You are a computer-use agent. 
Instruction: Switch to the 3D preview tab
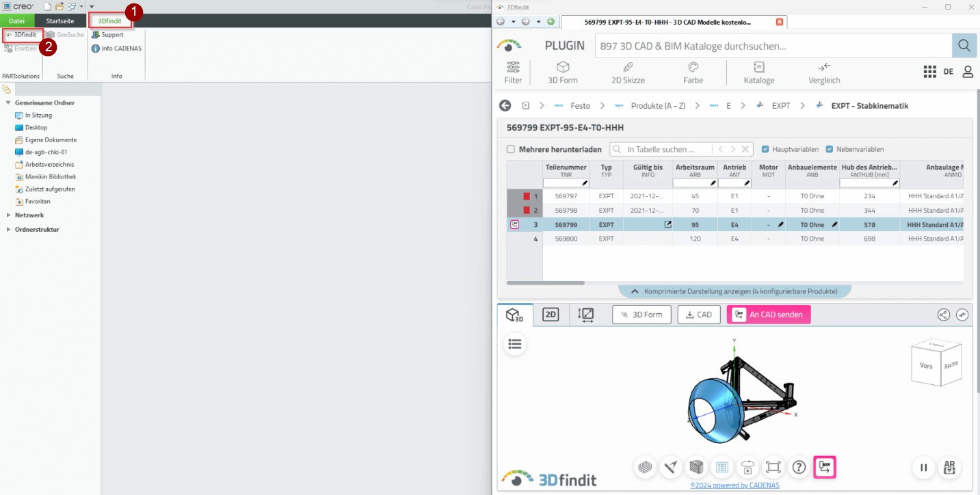click(x=515, y=315)
